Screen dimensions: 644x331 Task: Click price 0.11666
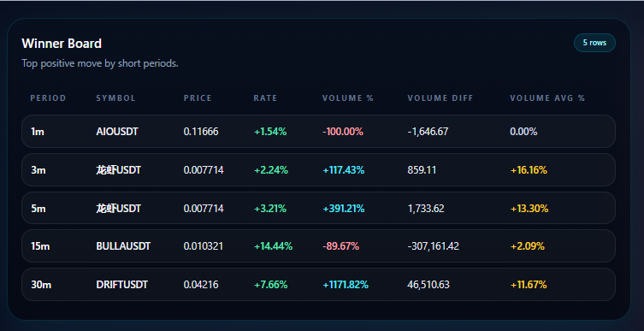point(201,132)
